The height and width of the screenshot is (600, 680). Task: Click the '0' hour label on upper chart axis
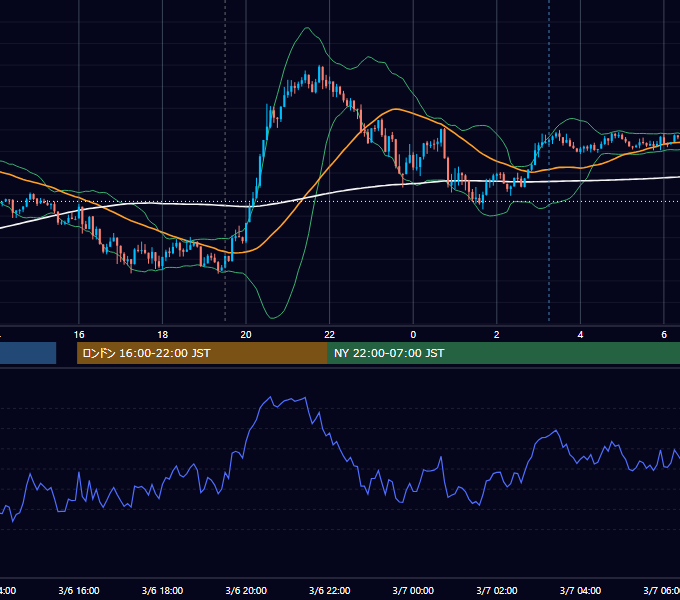[413, 335]
